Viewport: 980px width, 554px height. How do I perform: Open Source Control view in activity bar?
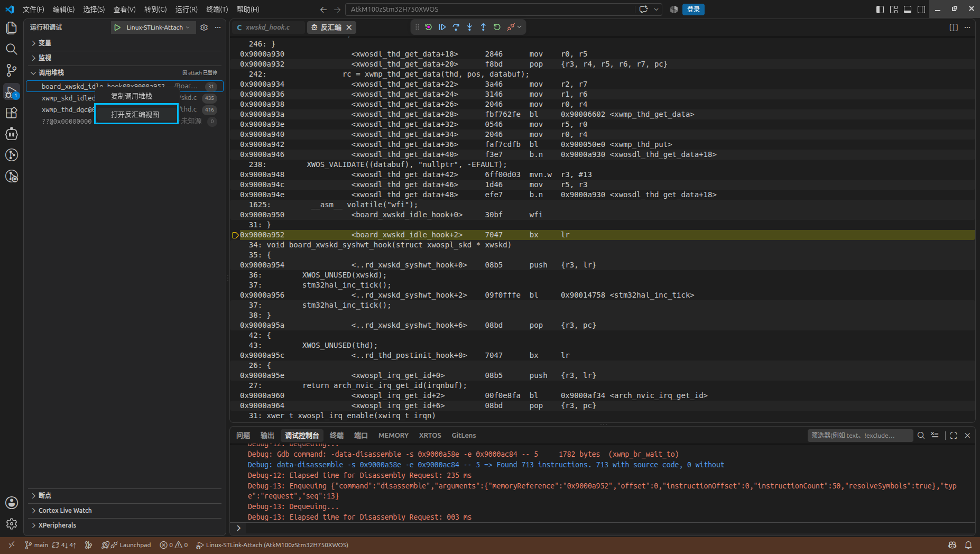point(11,70)
